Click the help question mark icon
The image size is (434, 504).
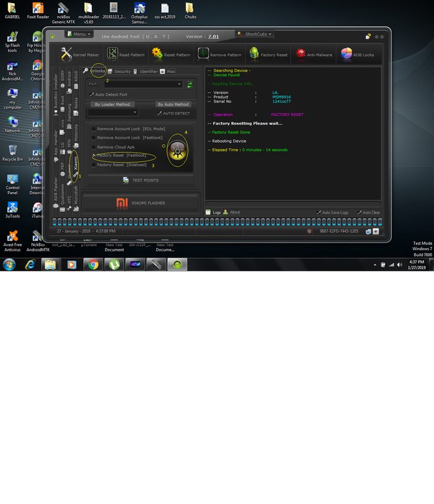coord(368,37)
